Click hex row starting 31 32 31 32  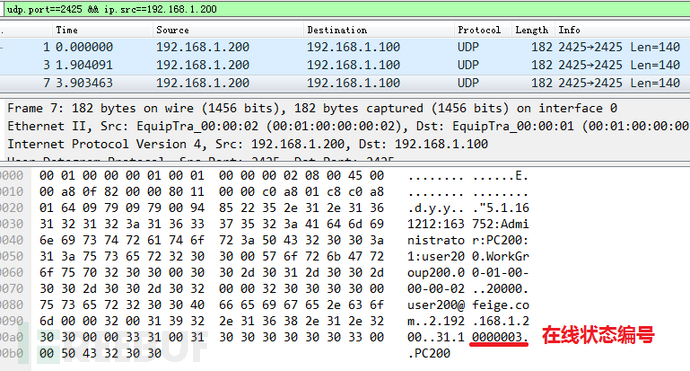(x=211, y=224)
